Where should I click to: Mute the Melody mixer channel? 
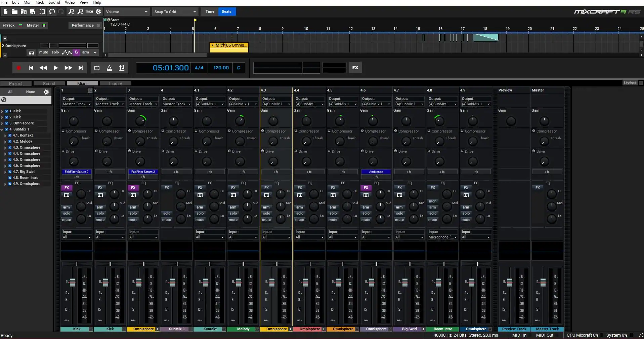pos(233,220)
